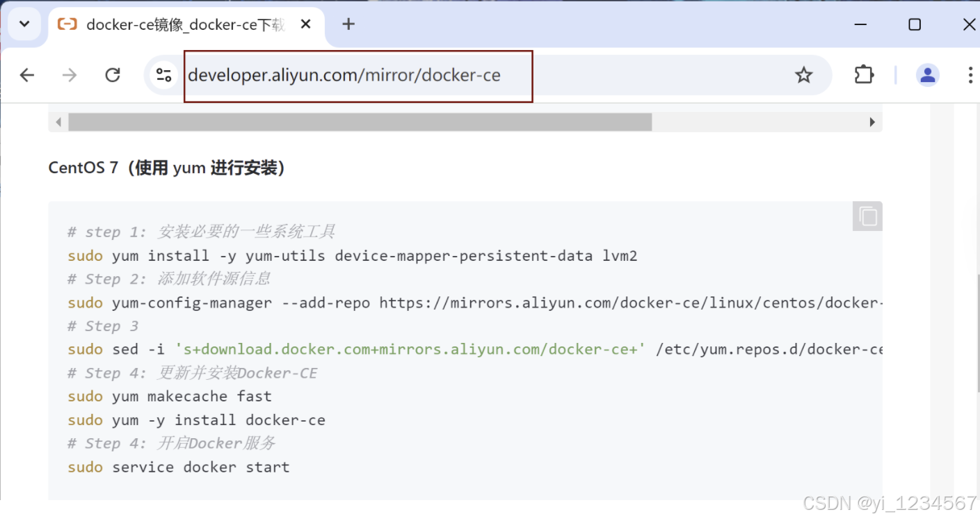Viewport: 980px width, 521px height.
Task: Close the docker-ce browser tab
Action: coord(305,24)
